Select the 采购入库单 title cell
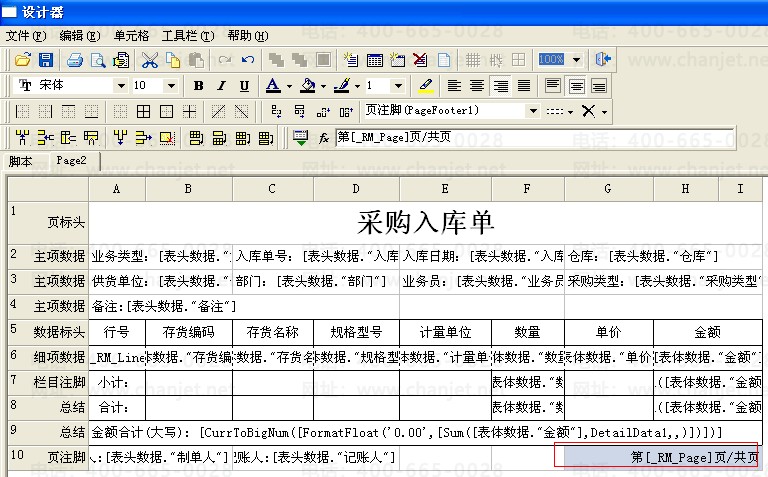The height and width of the screenshot is (477, 768). pyautogui.click(x=425, y=223)
